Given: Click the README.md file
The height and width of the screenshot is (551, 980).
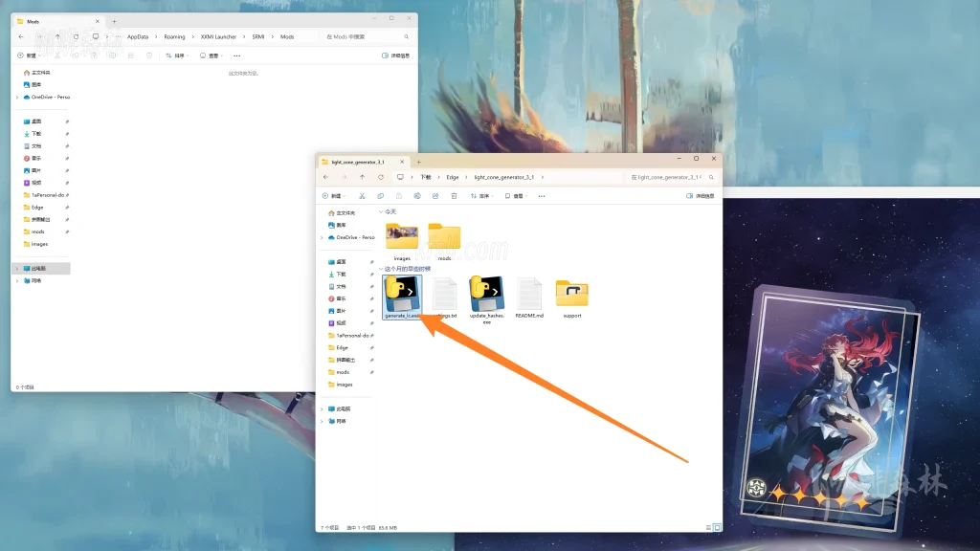Looking at the screenshot, I should 529,293.
